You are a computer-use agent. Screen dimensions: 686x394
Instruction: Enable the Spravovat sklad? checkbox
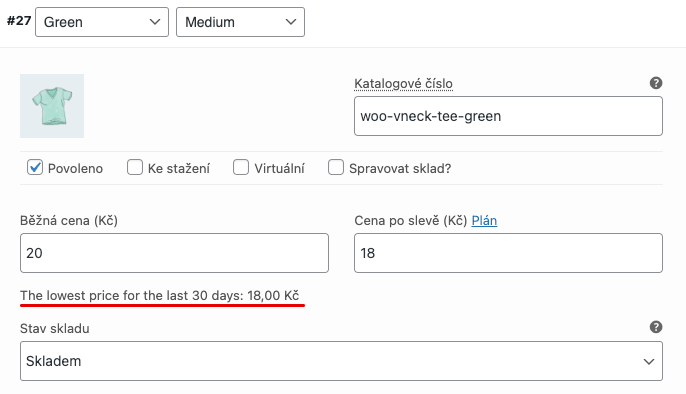click(x=336, y=167)
